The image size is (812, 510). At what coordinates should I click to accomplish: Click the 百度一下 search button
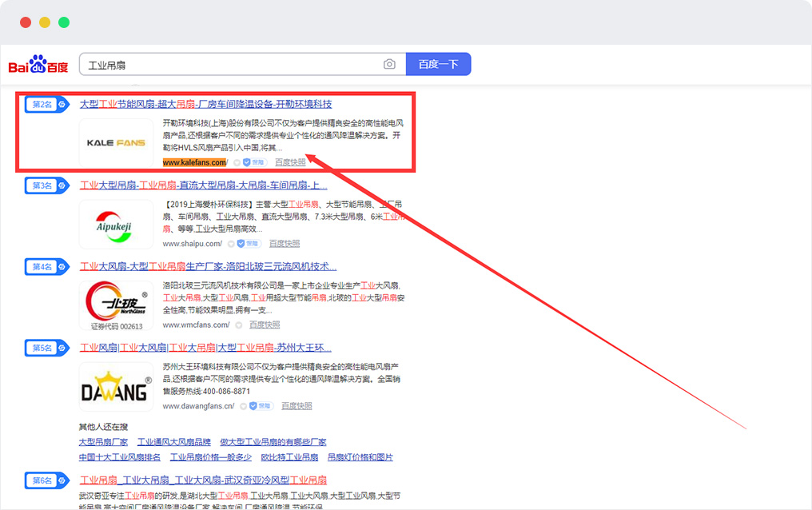(x=439, y=64)
